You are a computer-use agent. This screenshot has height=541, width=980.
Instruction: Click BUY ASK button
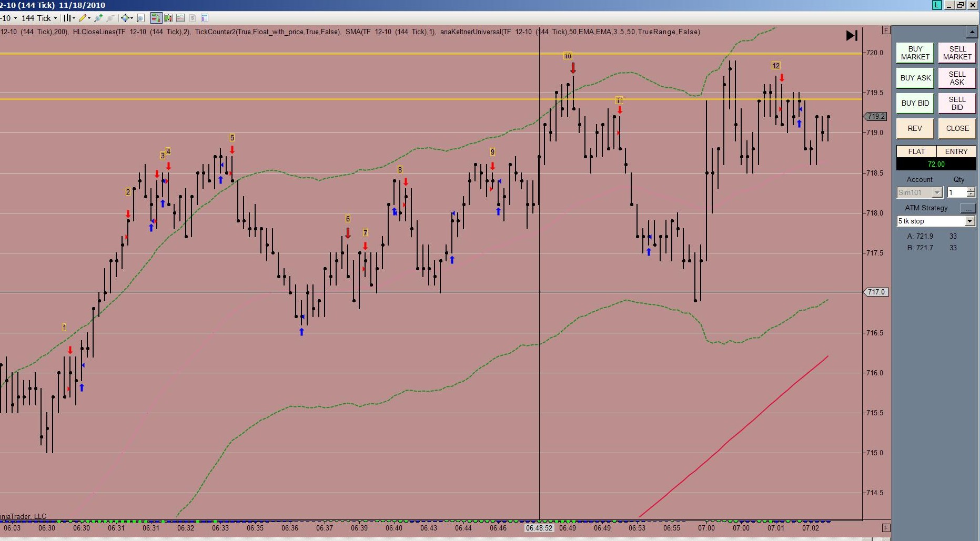tap(915, 78)
